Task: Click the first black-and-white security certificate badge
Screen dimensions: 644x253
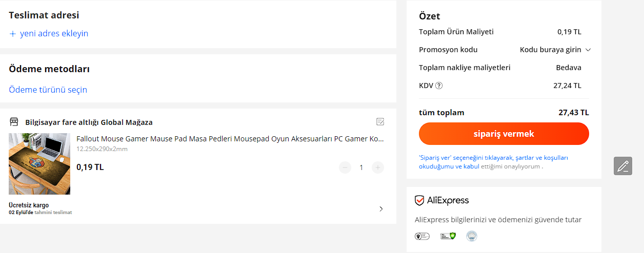Action: 422,236
